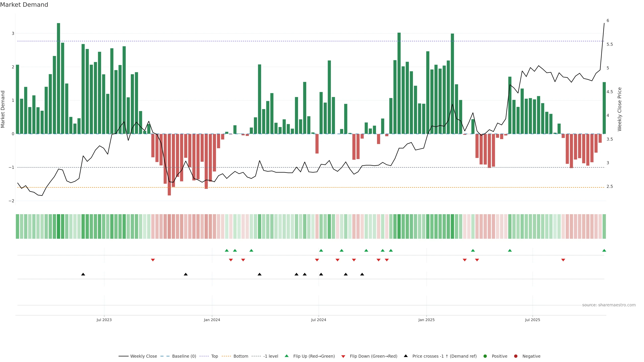This screenshot has height=362, width=644.
Task: Hide the Top dotted line legend
Action: 214,356
